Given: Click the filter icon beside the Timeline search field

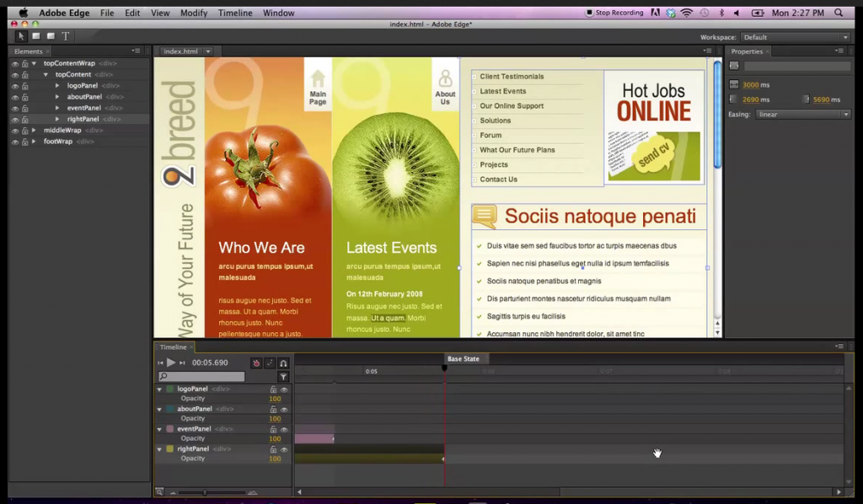Looking at the screenshot, I should tap(283, 377).
